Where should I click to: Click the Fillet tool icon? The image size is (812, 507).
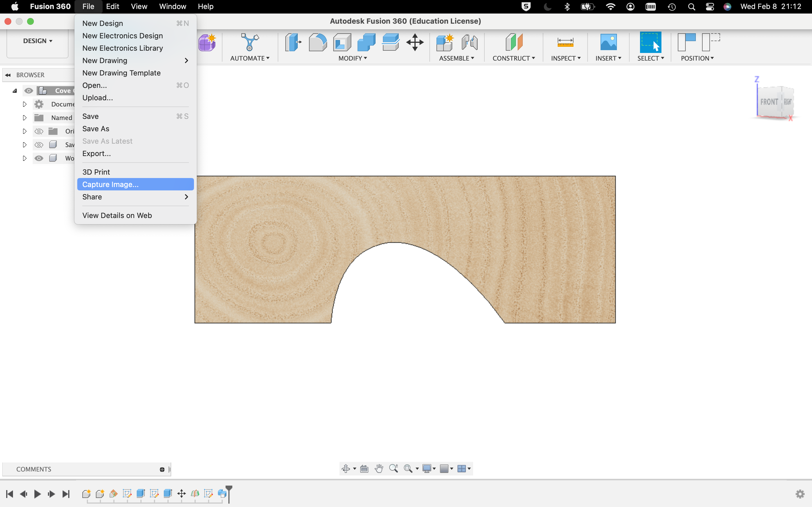click(317, 42)
